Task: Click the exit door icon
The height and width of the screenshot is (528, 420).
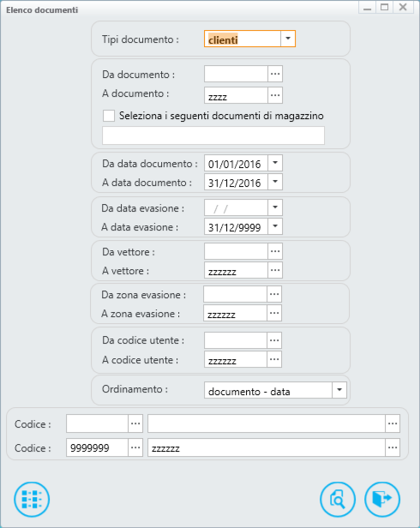Action: click(x=382, y=499)
